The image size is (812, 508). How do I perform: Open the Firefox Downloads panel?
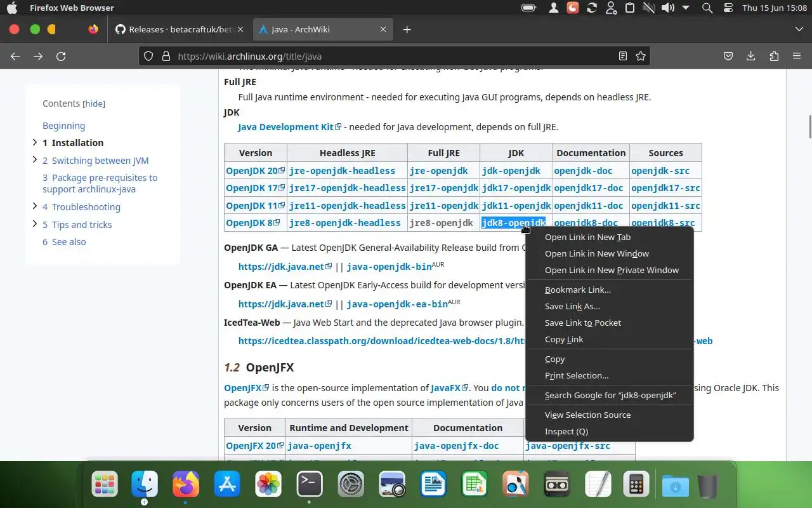pyautogui.click(x=751, y=56)
